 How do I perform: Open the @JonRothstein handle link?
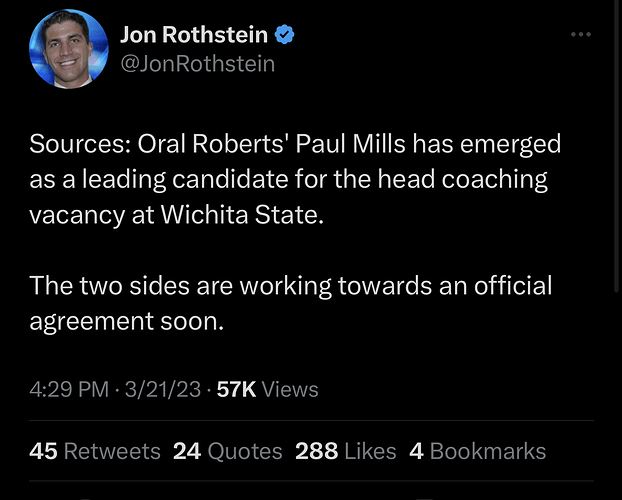[x=196, y=64]
